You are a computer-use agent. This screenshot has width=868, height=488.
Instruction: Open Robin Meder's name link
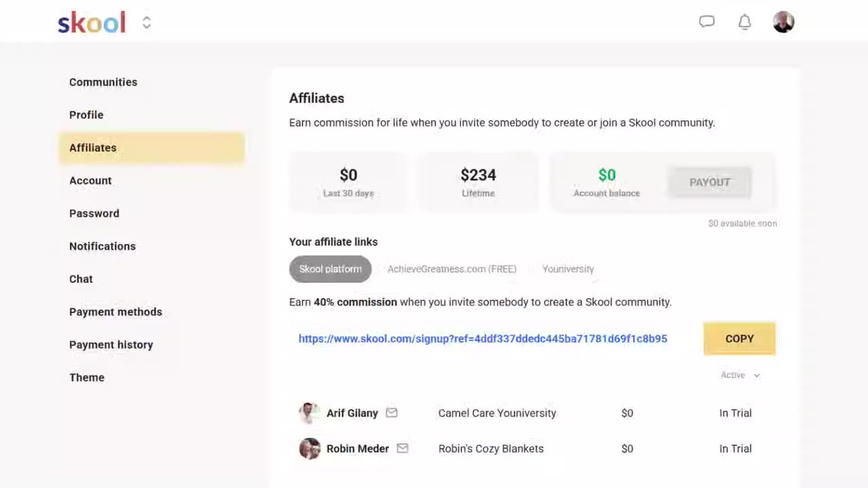(357, 449)
